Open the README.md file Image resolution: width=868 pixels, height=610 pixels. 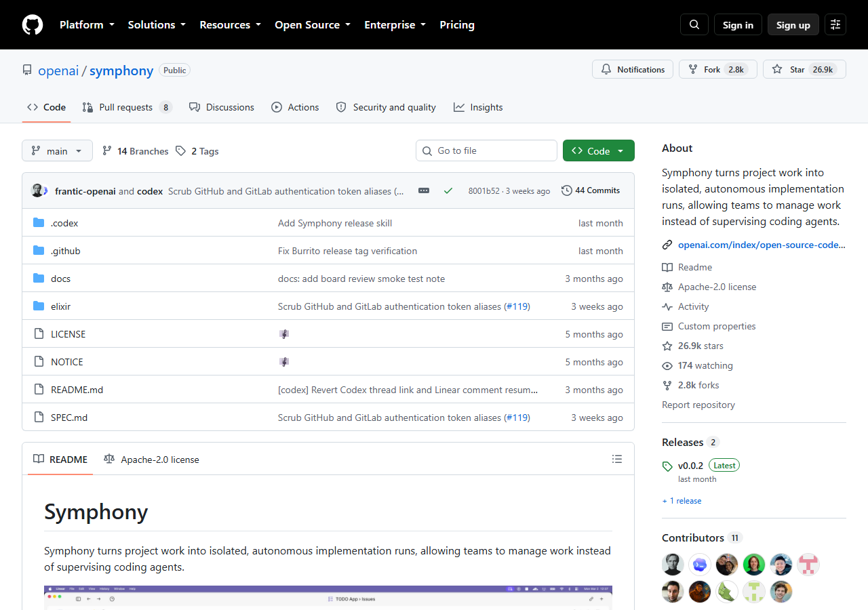[x=77, y=390]
